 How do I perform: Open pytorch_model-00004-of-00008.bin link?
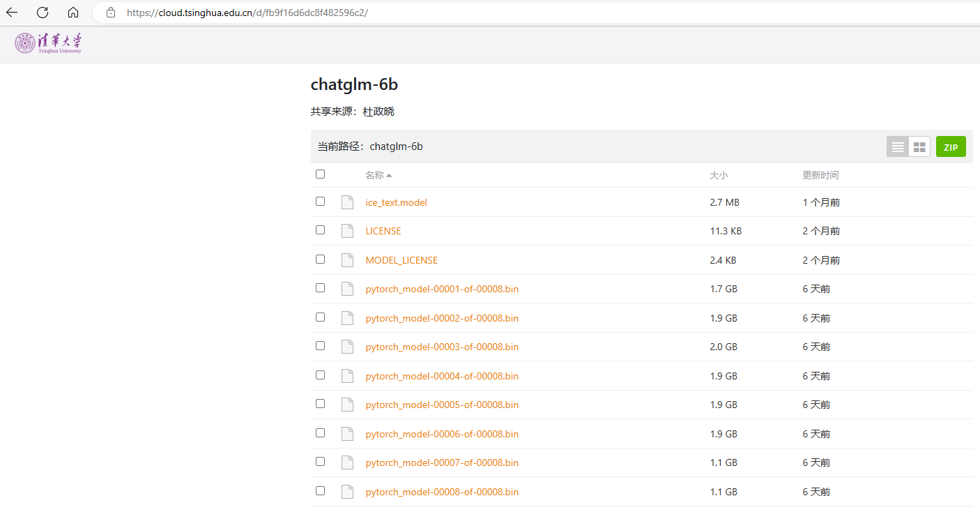point(442,376)
